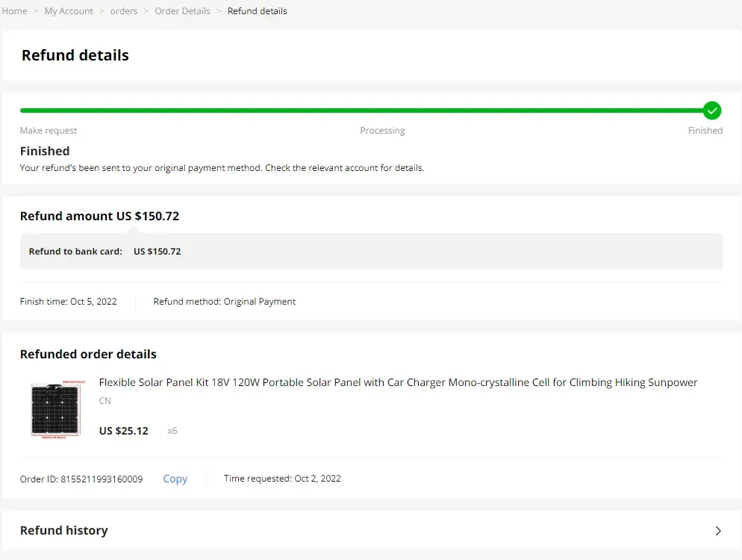Viewport: 742px width, 560px height.
Task: Open the Flexible Solar Panel Kit product title
Action: [398, 382]
